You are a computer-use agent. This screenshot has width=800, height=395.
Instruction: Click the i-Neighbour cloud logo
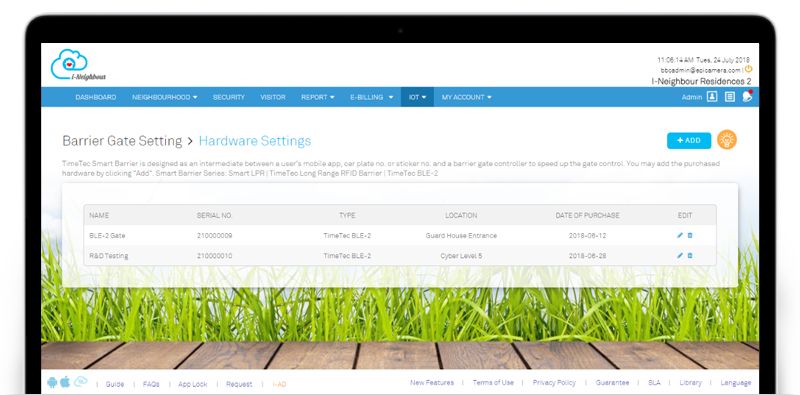(x=78, y=65)
